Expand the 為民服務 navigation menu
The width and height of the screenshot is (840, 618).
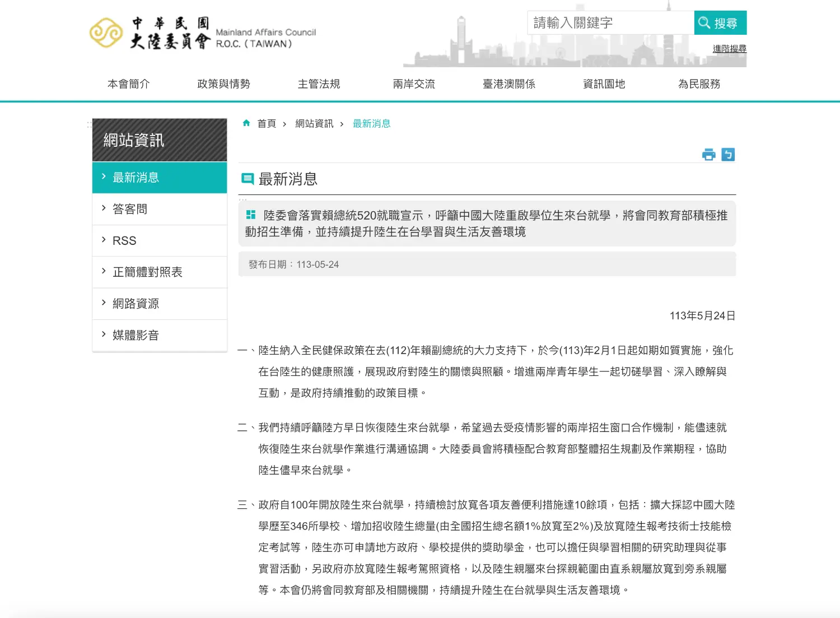click(699, 84)
